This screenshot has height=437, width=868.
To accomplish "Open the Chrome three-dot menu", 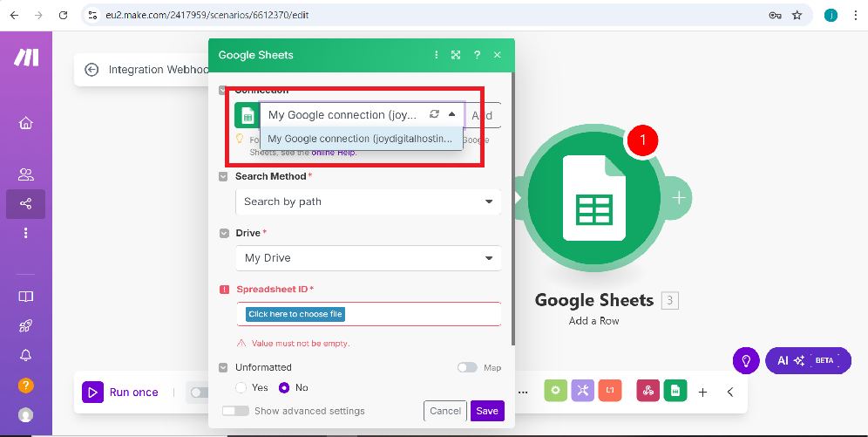I will (x=855, y=15).
